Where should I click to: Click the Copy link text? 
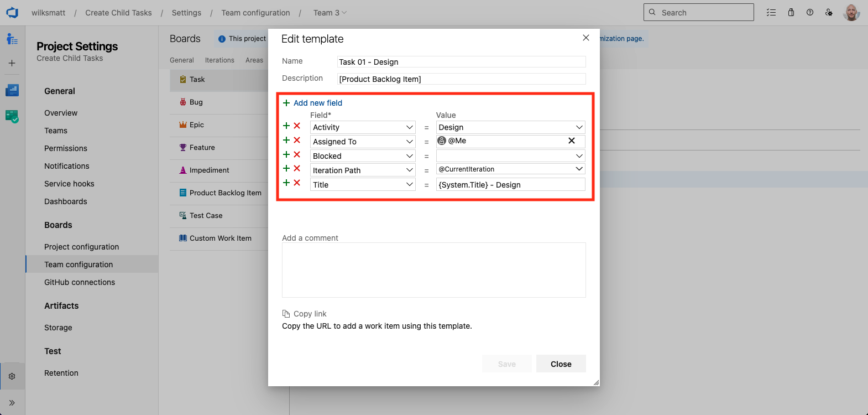(310, 314)
